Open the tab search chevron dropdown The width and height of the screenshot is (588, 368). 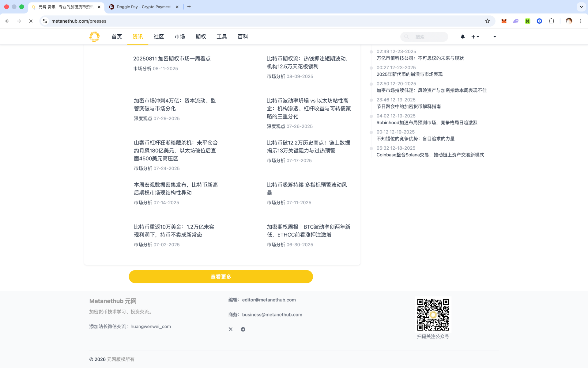(581, 7)
